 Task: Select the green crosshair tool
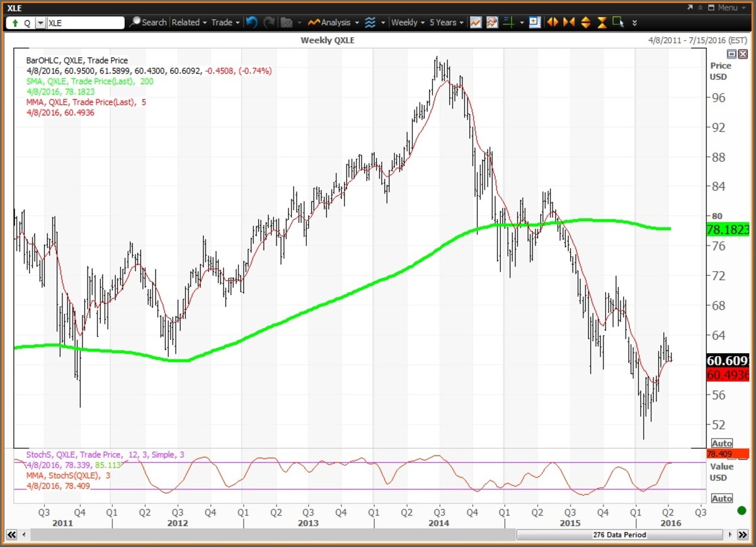tap(509, 22)
